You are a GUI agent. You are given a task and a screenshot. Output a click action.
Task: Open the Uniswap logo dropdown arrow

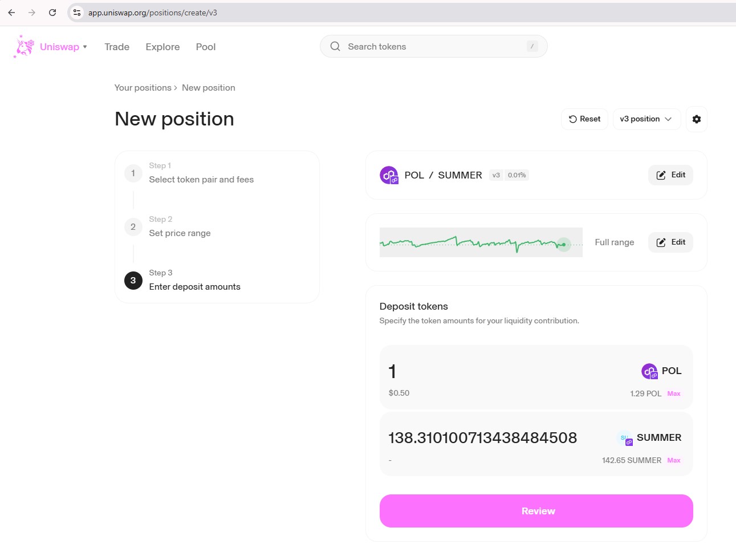pos(85,47)
